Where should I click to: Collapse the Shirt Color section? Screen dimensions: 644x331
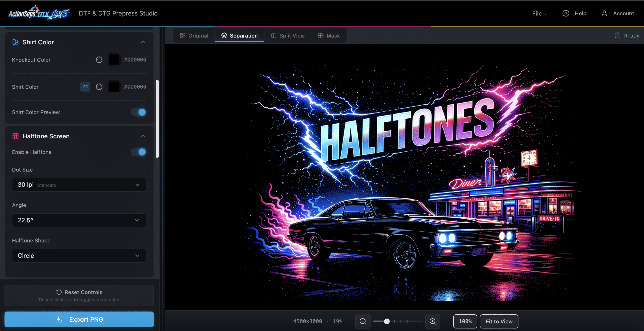tap(143, 42)
